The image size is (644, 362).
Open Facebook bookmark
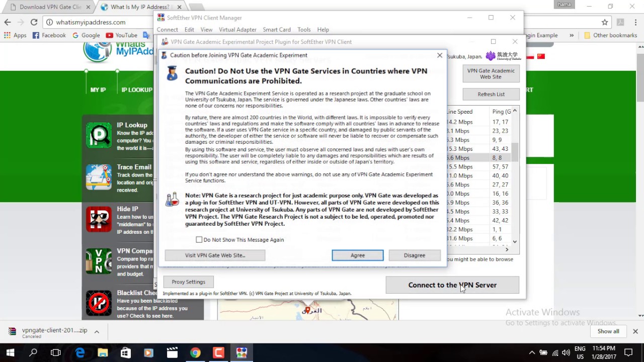click(49, 35)
